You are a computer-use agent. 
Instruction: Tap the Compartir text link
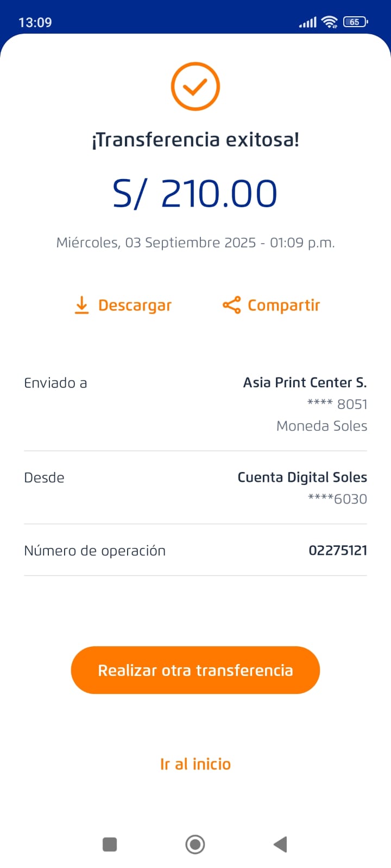(283, 305)
